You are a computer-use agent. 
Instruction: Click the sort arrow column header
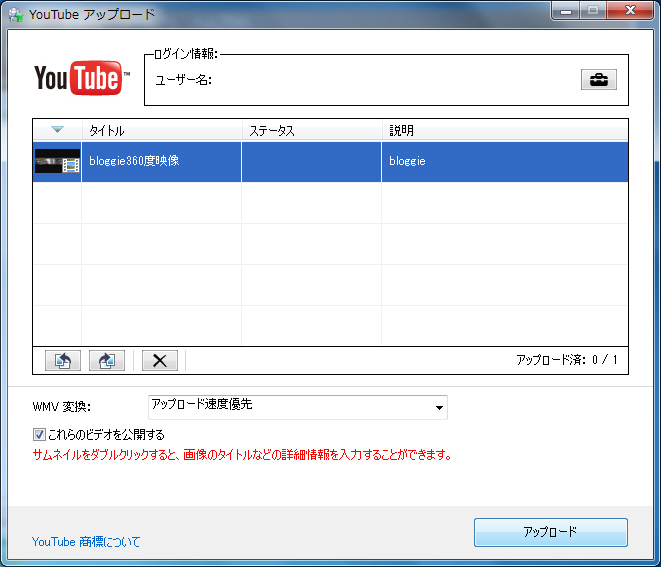click(57, 130)
